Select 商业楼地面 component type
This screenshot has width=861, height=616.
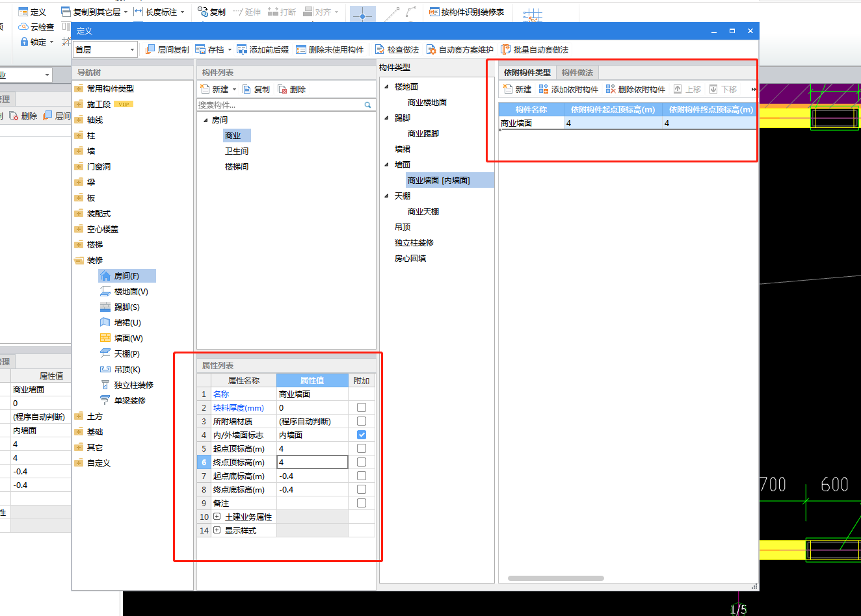pos(427,103)
